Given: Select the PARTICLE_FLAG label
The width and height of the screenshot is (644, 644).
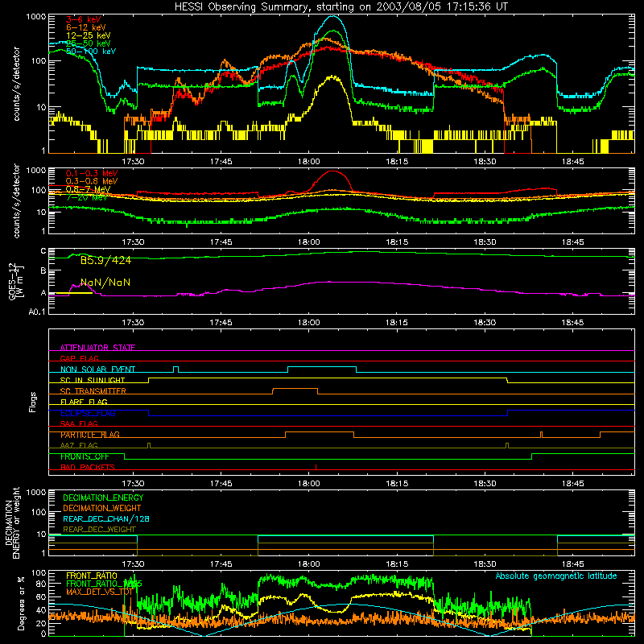Looking at the screenshot, I should click(x=90, y=435).
